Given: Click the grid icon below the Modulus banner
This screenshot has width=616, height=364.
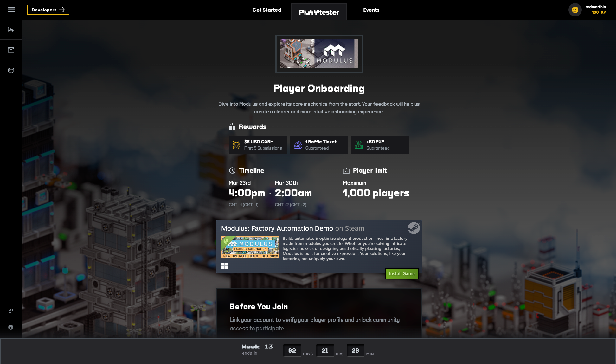Looking at the screenshot, I should click(x=224, y=266).
